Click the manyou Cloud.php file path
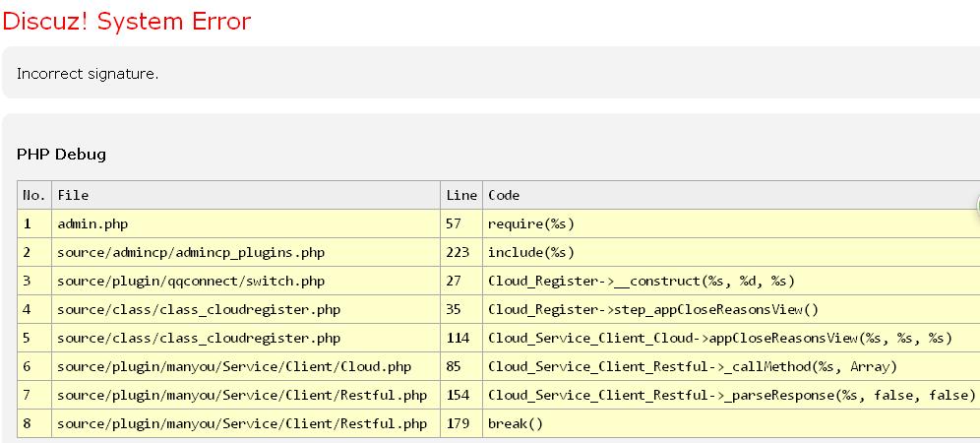Image resolution: width=980 pixels, height=443 pixels. point(234,366)
